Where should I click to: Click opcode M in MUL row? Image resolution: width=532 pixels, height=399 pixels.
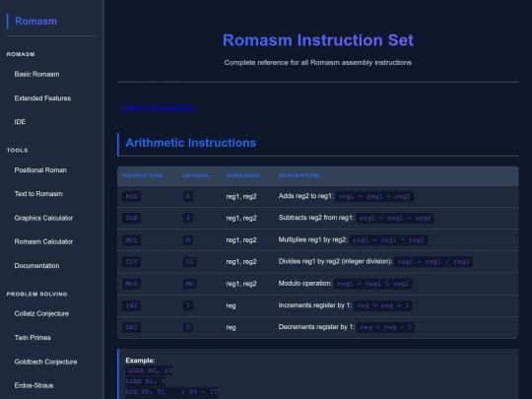[188, 240]
